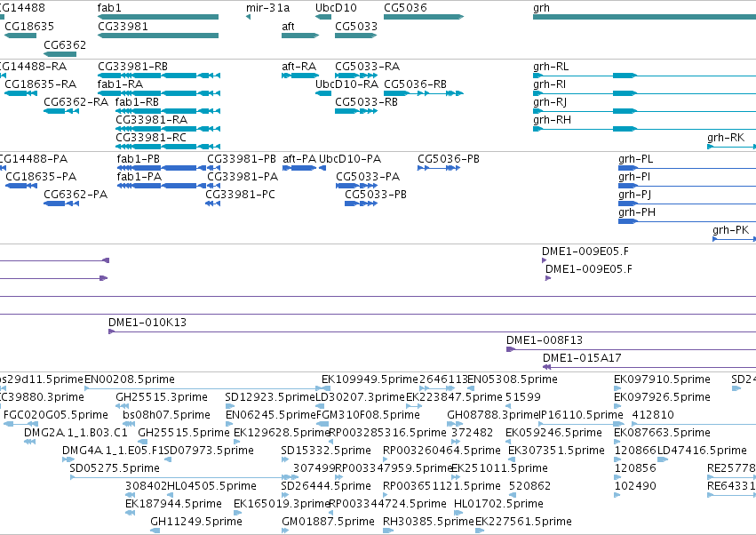Select the CG5033-RA transcript label
756x535 pixels.
click(368, 66)
